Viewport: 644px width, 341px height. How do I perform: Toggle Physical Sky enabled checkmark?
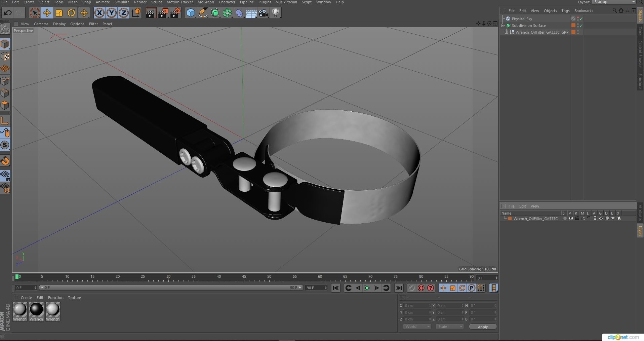581,19
